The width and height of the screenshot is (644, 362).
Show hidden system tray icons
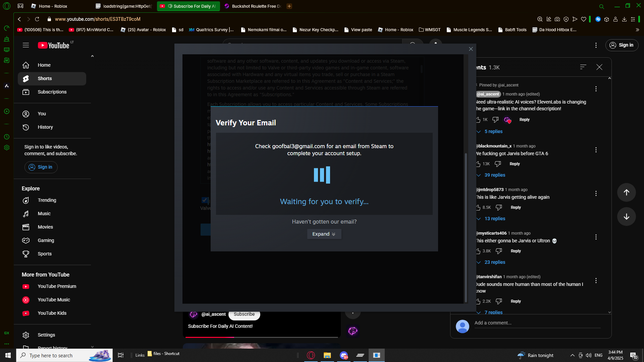click(x=573, y=355)
